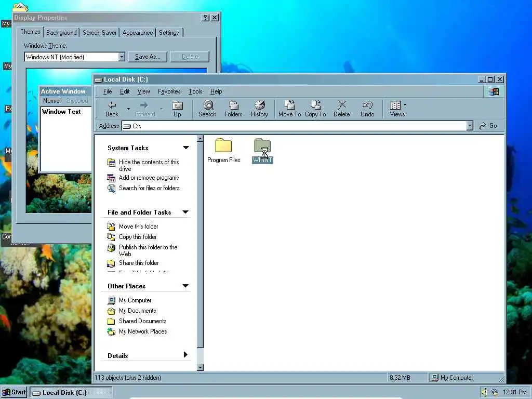Click Local Disk (C:) taskbar button
The width and height of the screenshot is (532, 399).
coord(71,393)
